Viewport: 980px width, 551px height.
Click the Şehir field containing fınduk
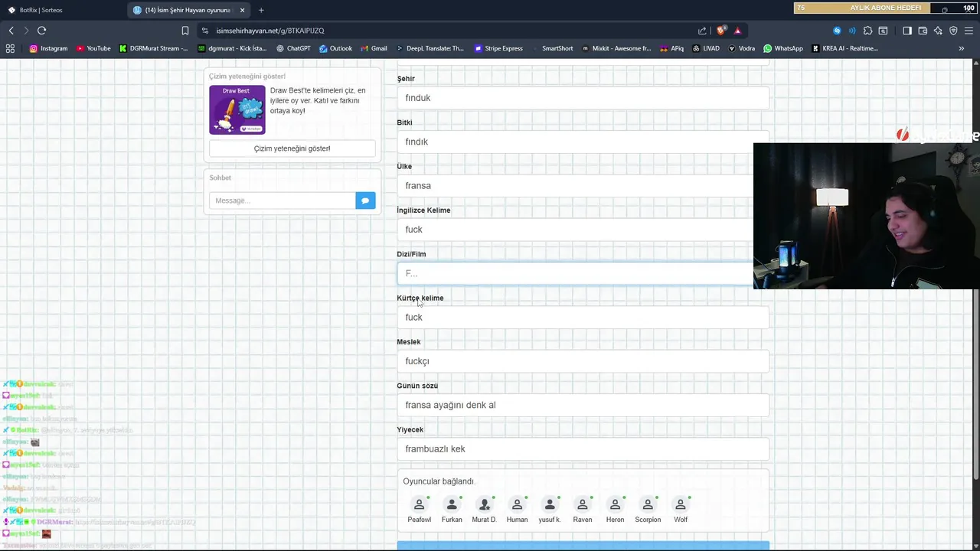point(583,98)
